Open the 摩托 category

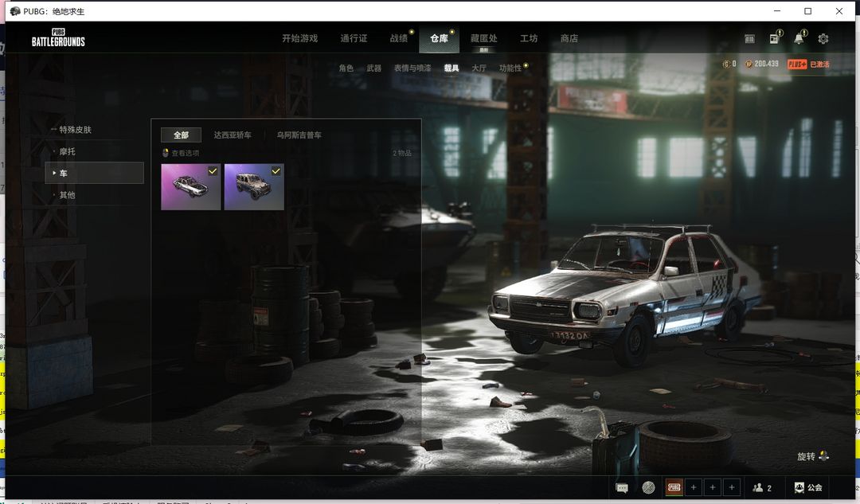coord(67,151)
